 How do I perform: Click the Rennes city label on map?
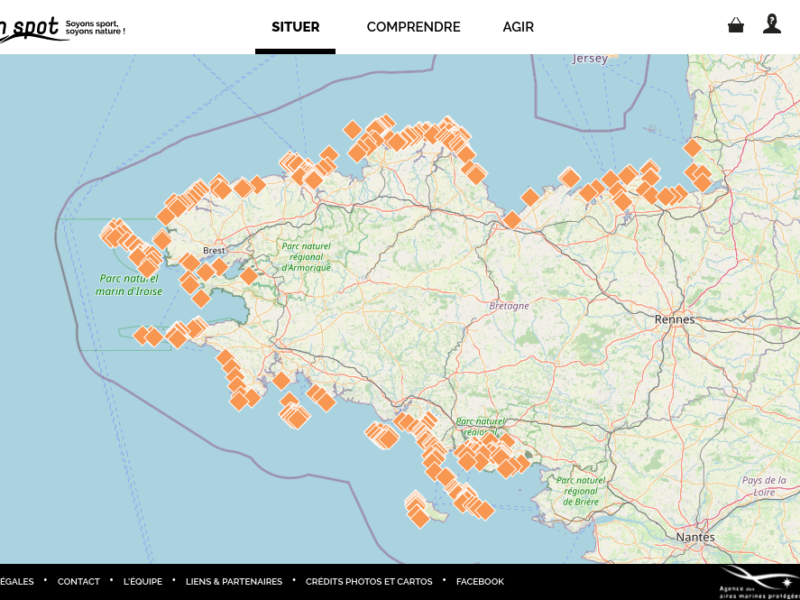(674, 319)
